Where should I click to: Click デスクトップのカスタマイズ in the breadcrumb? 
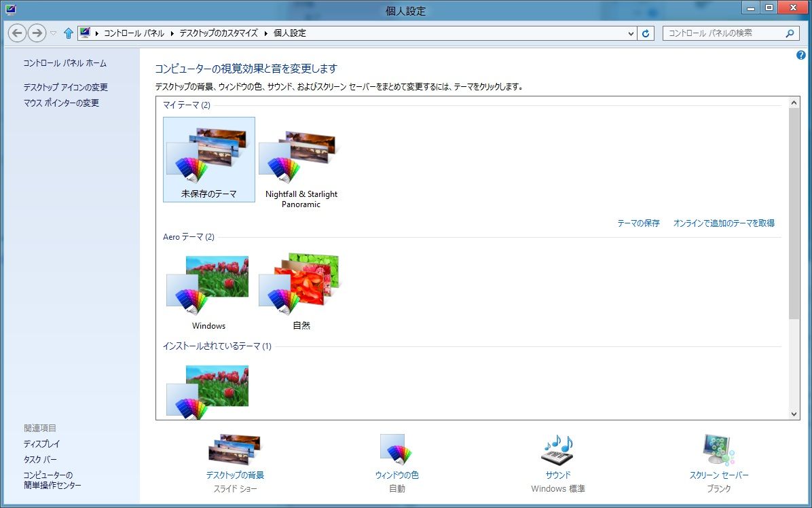218,33
